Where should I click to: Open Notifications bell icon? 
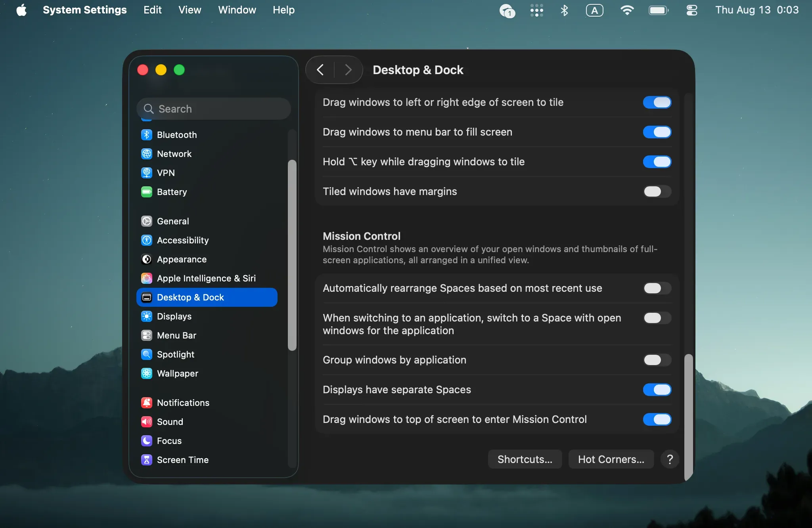[x=147, y=403]
